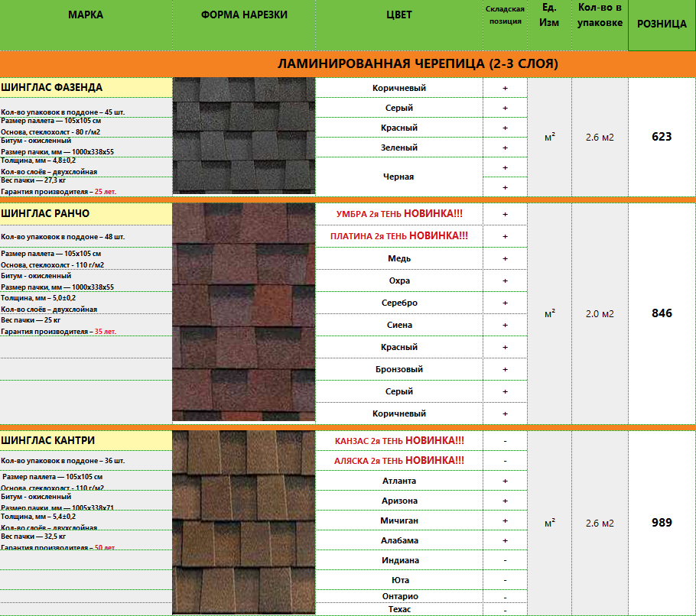
Task: Click the КАНЗАС 2я ТЕНЬ НОВИНКА entry
Action: pyautogui.click(x=398, y=441)
